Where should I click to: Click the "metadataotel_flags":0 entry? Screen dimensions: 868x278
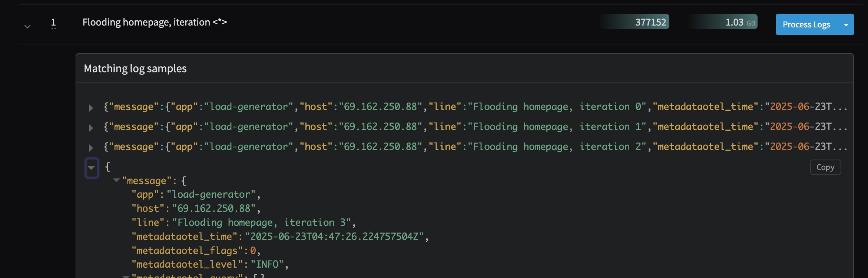[196, 251]
